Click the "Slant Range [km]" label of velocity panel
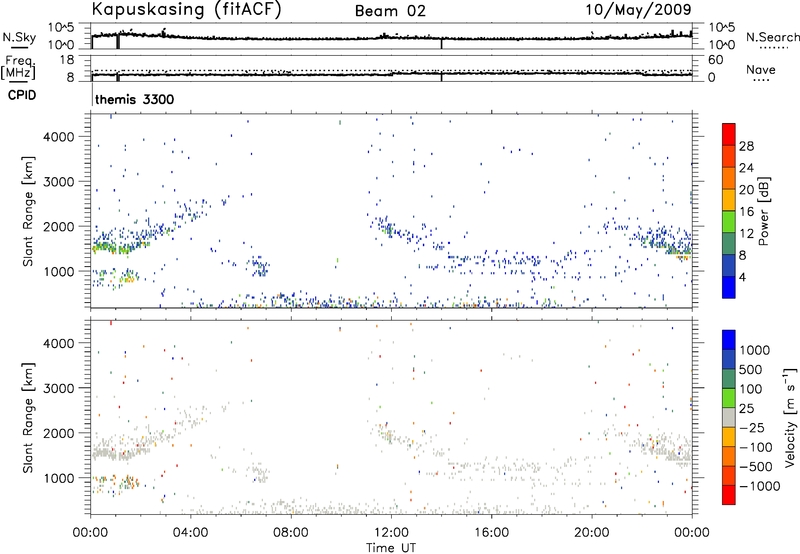Viewport: 800px width, 554px height. click(x=28, y=417)
